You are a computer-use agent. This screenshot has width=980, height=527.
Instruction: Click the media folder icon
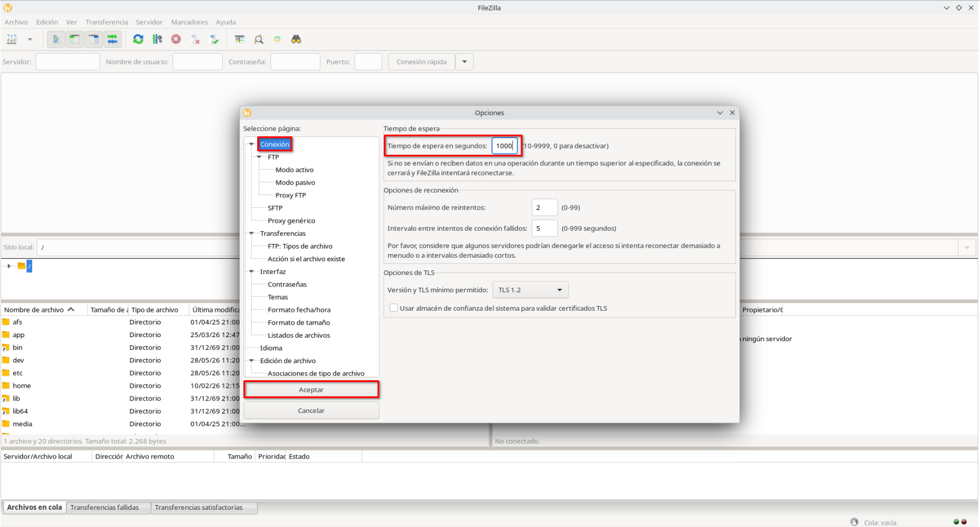pos(6,424)
